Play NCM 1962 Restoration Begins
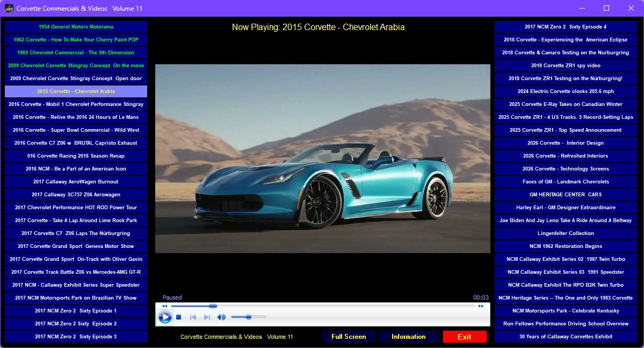The image size is (644, 348). (x=566, y=246)
